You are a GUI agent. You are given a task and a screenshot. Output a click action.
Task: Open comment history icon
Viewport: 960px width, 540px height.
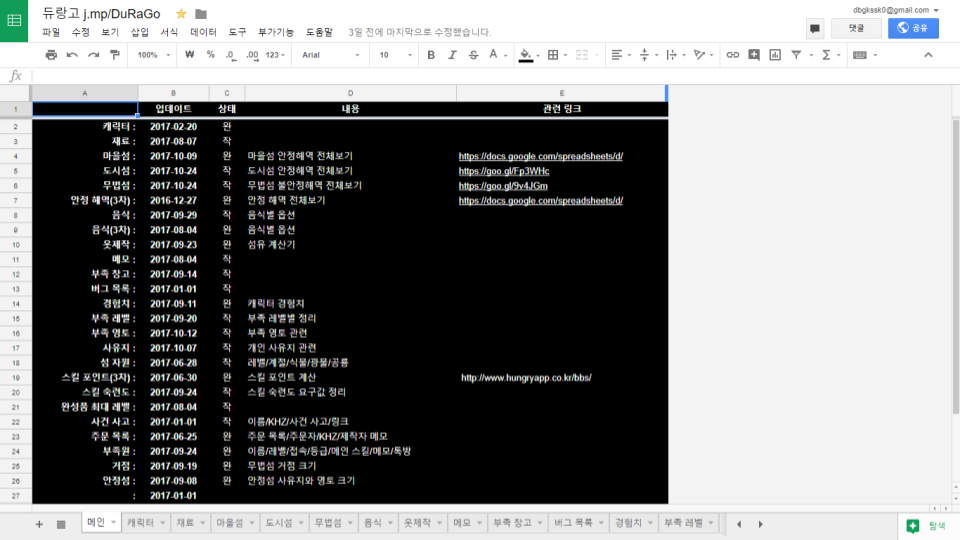[814, 28]
